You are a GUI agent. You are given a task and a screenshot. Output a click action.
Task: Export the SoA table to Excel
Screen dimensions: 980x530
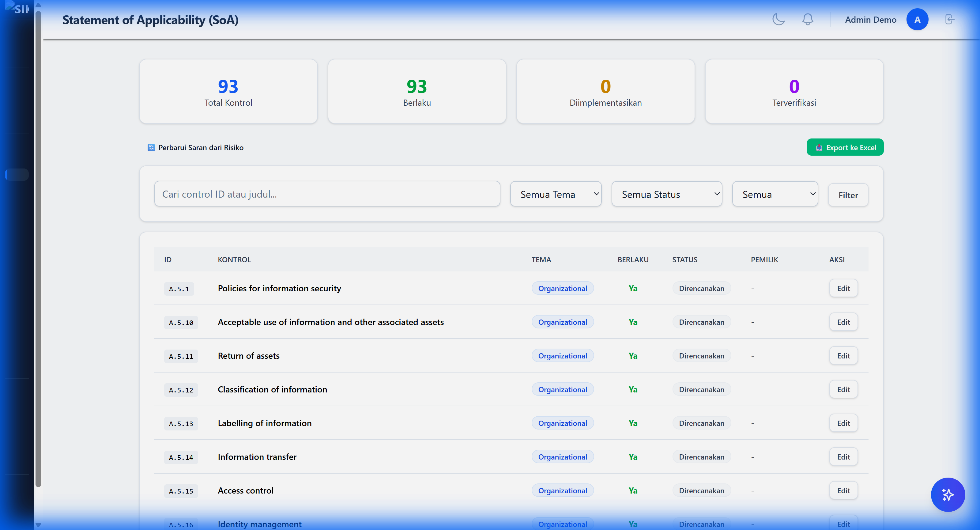pyautogui.click(x=845, y=147)
